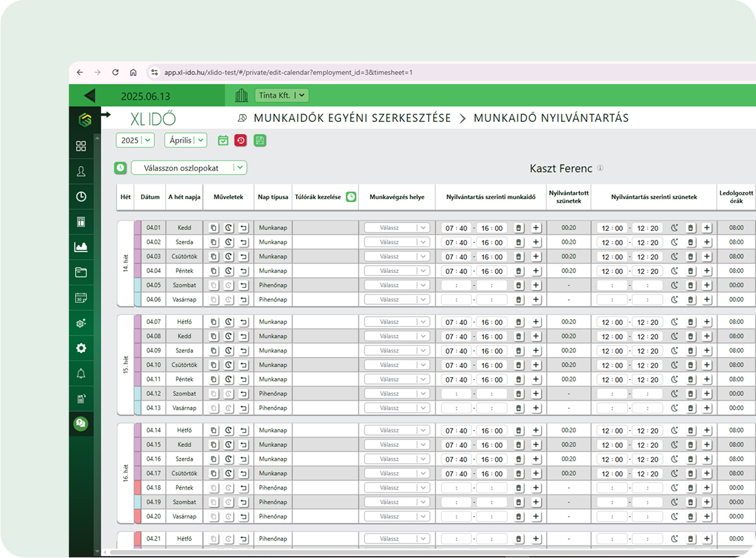Viewport: 756px width, 558px height.
Task: Open the 30-day calendar icon in sidebar
Action: click(81, 297)
